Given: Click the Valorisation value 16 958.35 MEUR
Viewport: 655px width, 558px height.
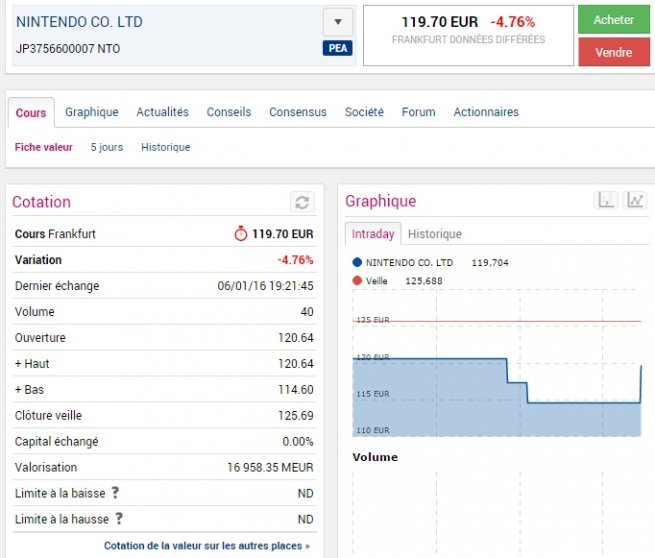Looking at the screenshot, I should [270, 467].
